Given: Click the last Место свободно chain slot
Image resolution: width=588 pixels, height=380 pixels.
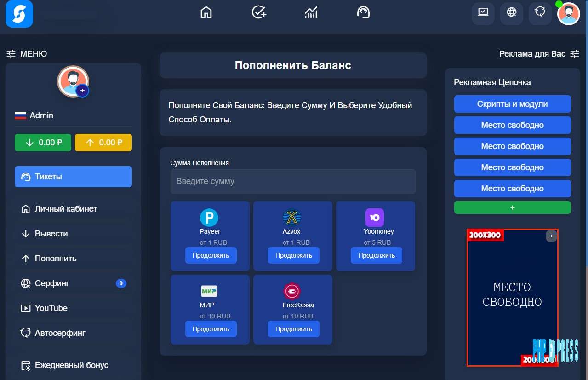Looking at the screenshot, I should (x=513, y=189).
